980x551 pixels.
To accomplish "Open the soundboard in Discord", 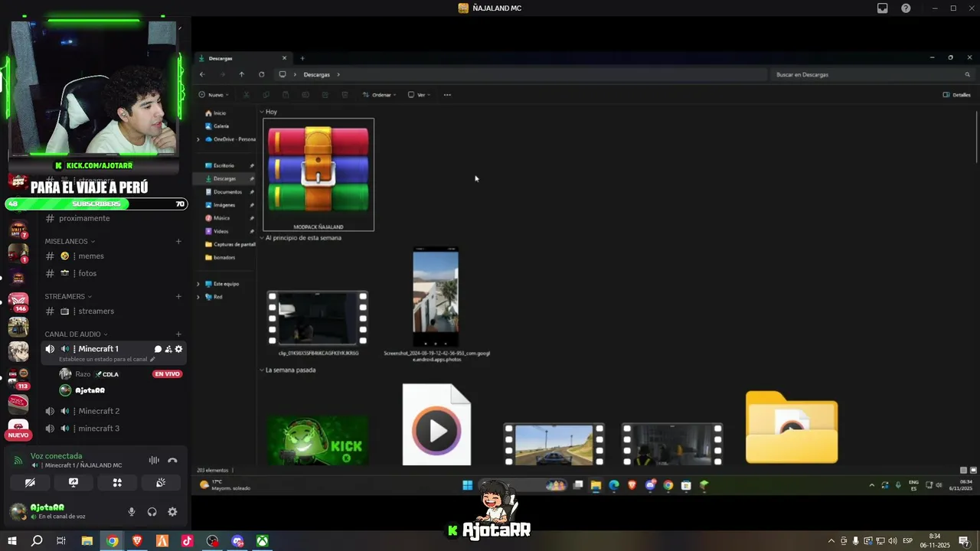I will coord(161,483).
